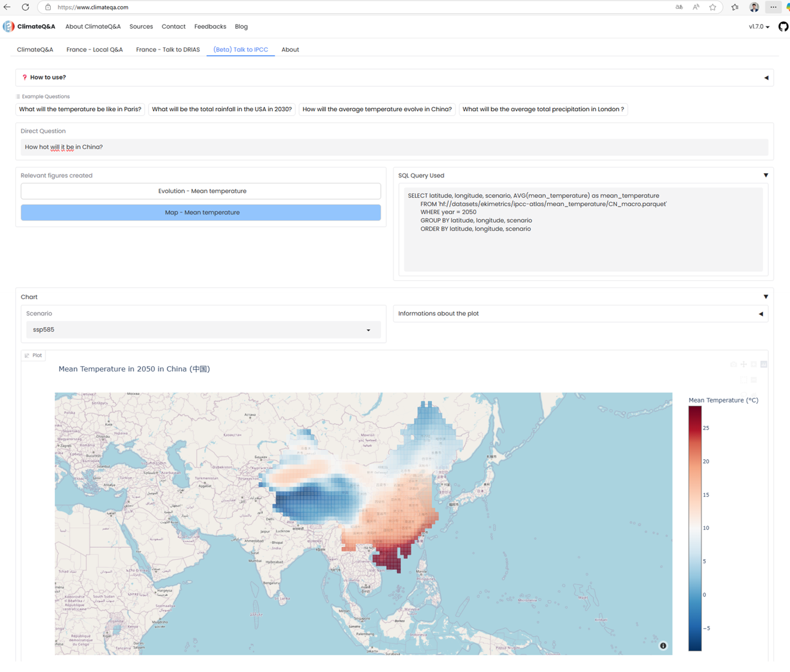
Task: Zoom out on the map using the minus icon
Action: 754,380
